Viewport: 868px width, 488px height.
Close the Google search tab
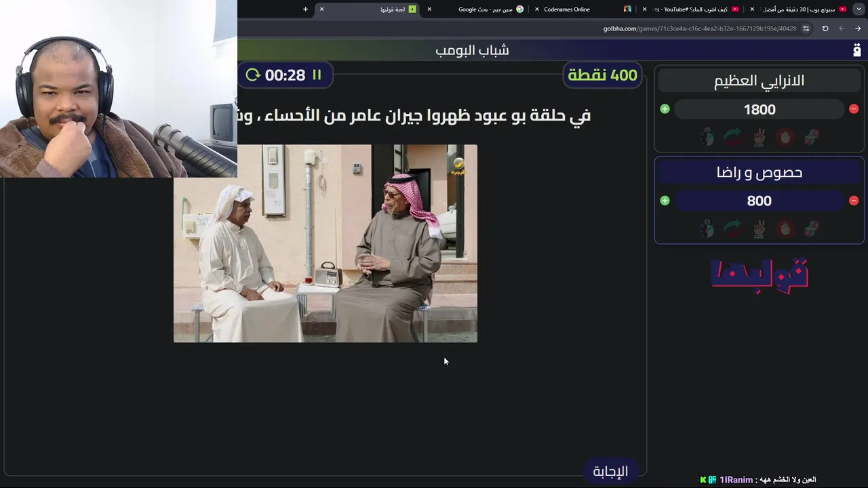tap(429, 9)
